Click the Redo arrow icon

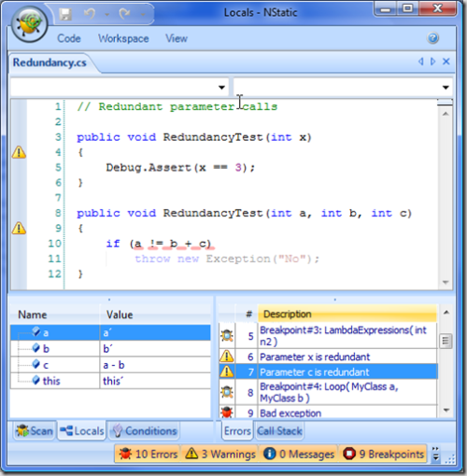(125, 14)
